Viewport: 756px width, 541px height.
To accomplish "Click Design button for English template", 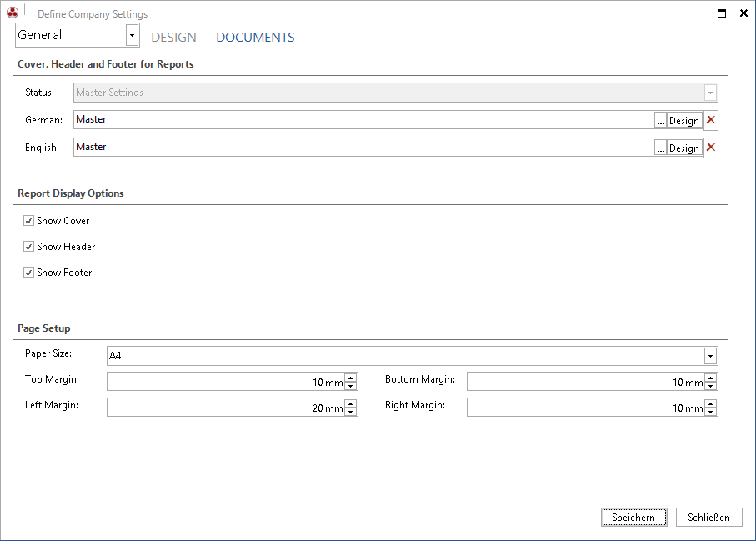I will 684,148.
